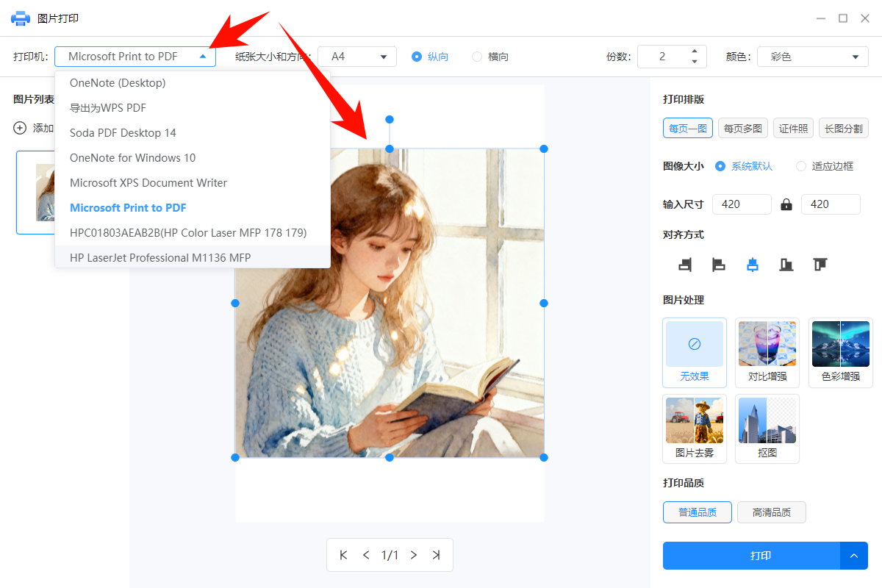The width and height of the screenshot is (882, 588).
Task: Select the 图片去雾 image effect
Action: tap(694, 429)
